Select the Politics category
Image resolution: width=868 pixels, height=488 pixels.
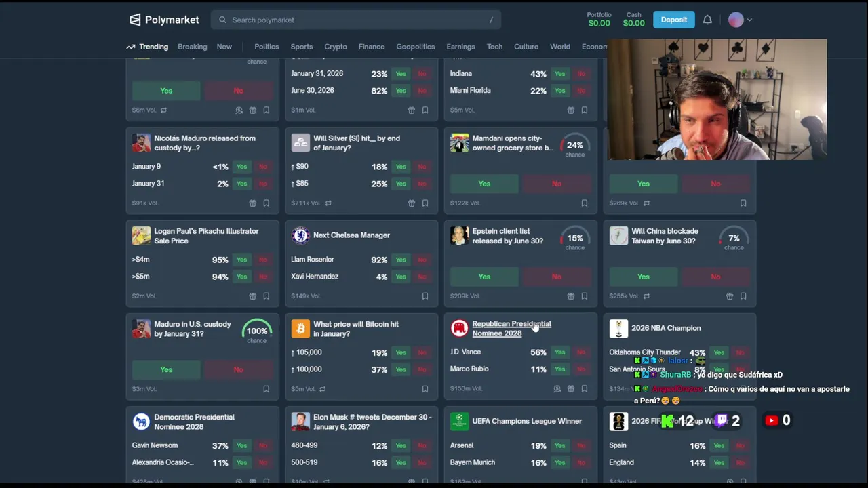[x=267, y=47]
